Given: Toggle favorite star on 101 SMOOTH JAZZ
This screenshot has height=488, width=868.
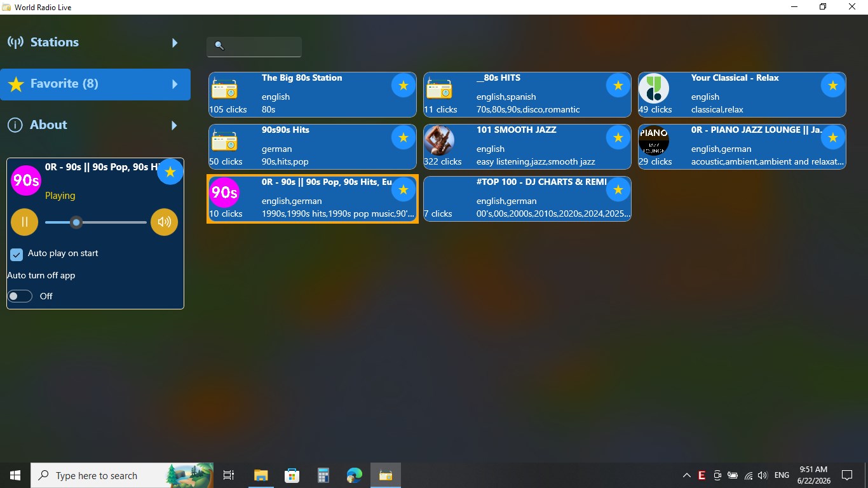Looking at the screenshot, I should [618, 137].
